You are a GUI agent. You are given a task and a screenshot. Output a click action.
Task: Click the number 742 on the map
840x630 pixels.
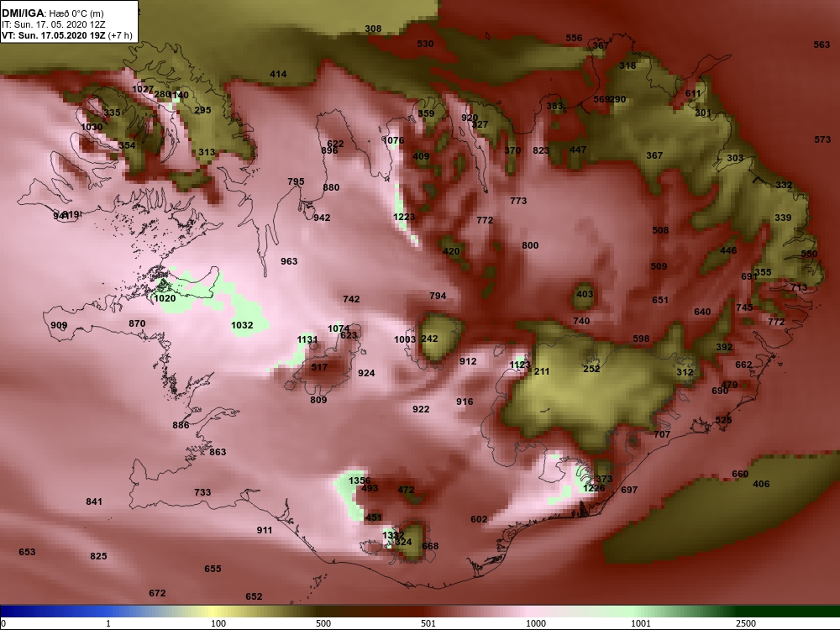coord(351,300)
